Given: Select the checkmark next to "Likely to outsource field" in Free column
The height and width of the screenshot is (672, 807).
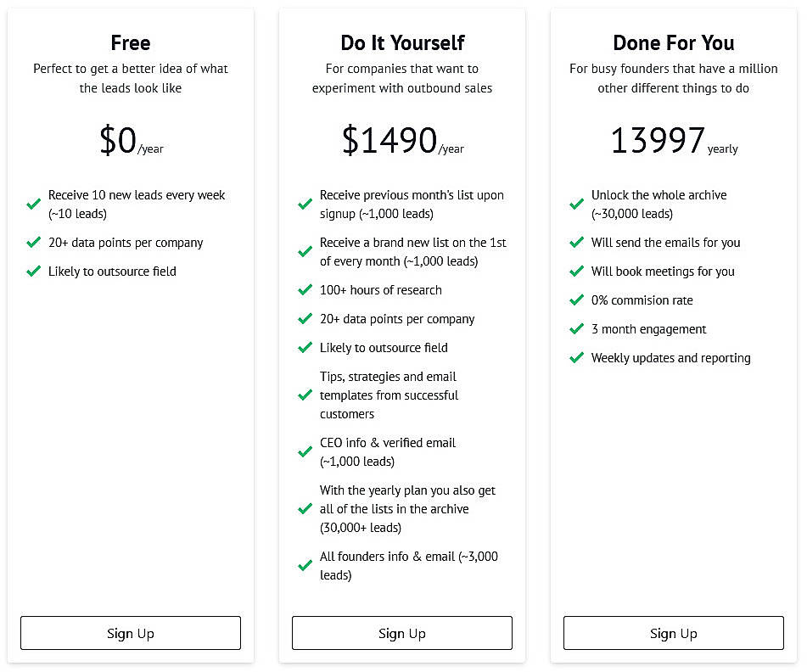Looking at the screenshot, I should [x=33, y=272].
